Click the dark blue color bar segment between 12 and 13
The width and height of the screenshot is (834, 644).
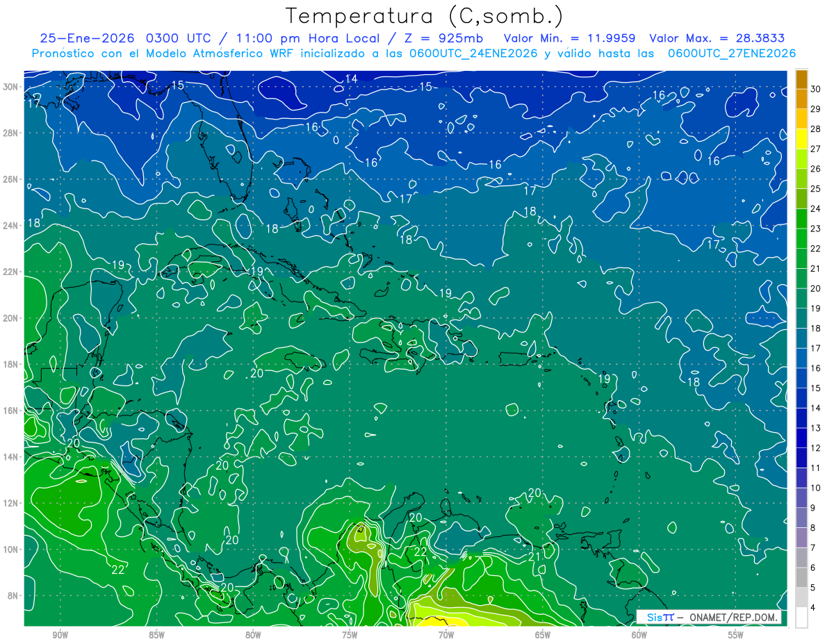point(801,438)
